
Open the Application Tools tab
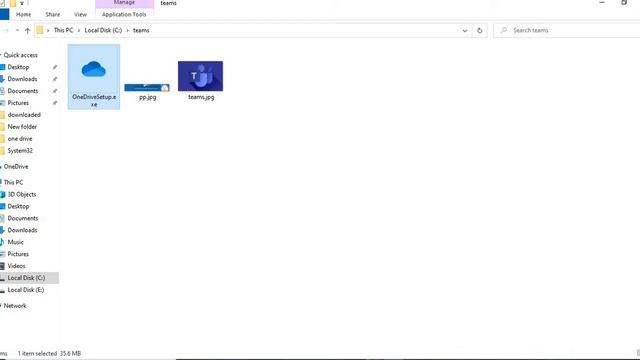pos(124,14)
